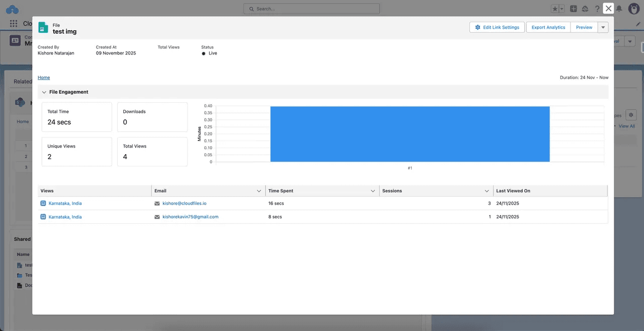
Task: Click the setup gear icon on the record page
Action: [631, 115]
